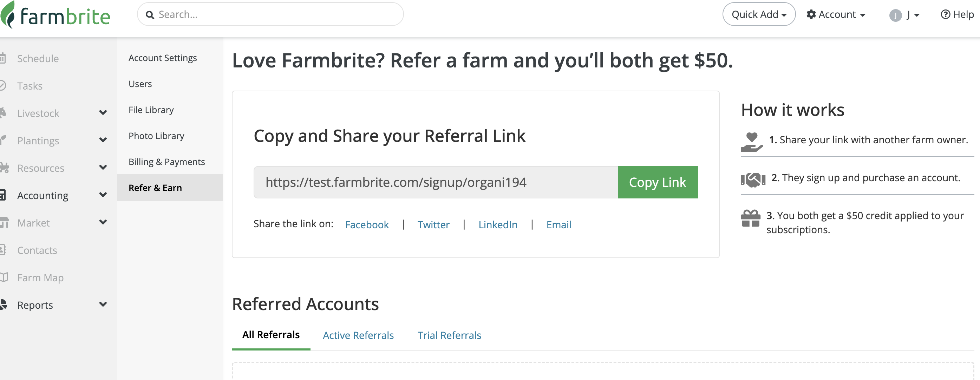The height and width of the screenshot is (380, 980).
Task: Expand the Reports section chevron
Action: (103, 304)
